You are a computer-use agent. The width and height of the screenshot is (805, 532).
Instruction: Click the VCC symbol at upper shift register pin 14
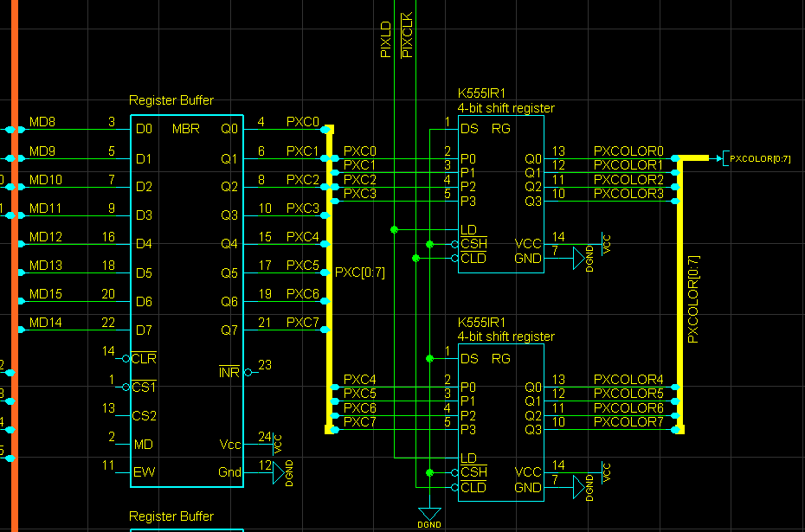605,243
